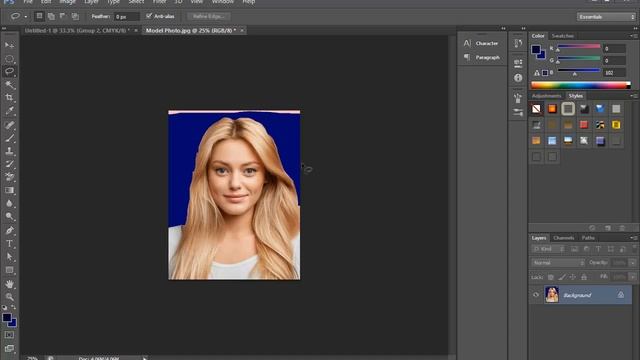
Task: Enable Subtract from selection mode
Action: [x=63, y=16]
